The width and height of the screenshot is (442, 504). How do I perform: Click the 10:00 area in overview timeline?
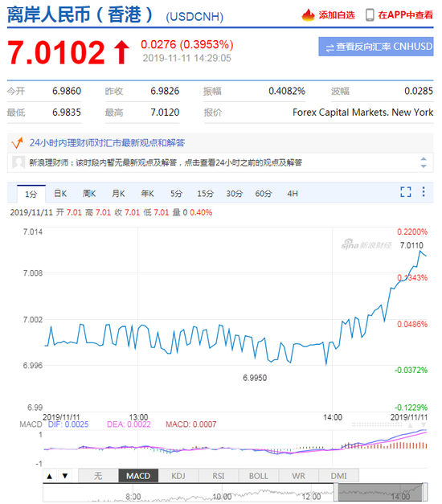click(222, 497)
